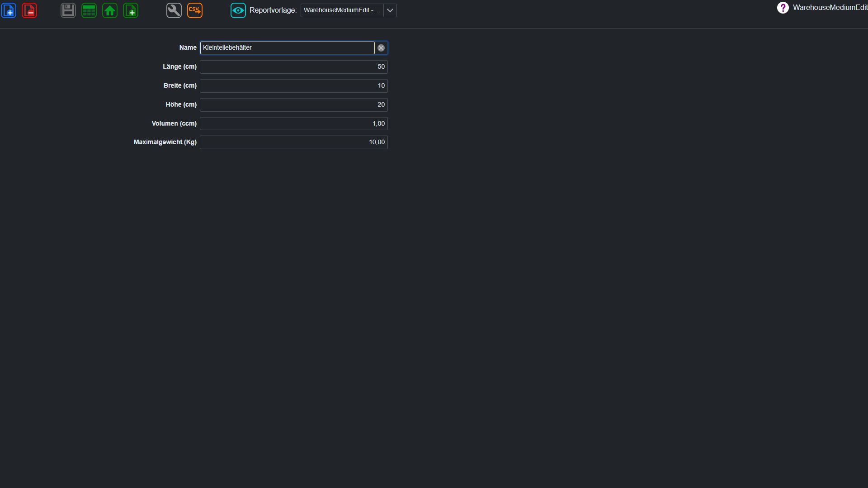This screenshot has height=488, width=868.
Task: Click the Höhe (cm) input field
Action: coord(294,105)
